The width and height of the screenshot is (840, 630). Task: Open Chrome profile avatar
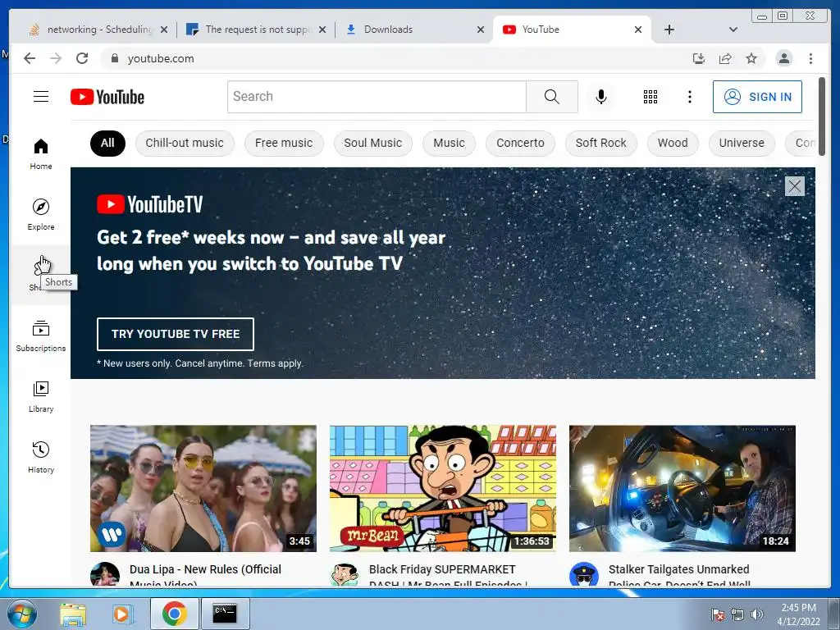tap(783, 58)
